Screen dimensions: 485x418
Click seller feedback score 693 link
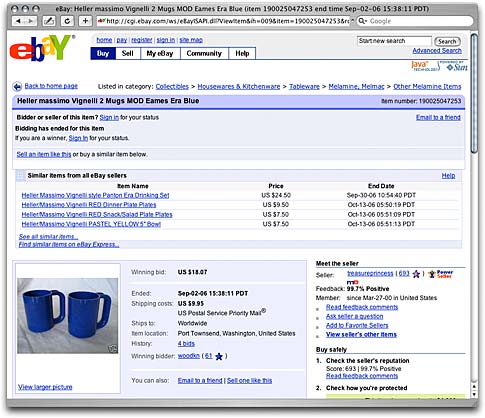(404, 273)
